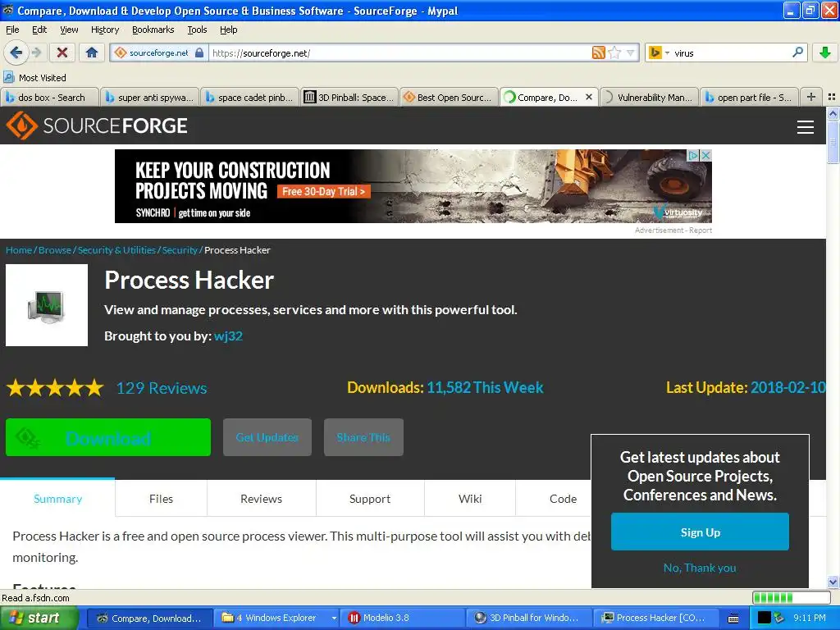Open the File menu

pyautogui.click(x=12, y=30)
